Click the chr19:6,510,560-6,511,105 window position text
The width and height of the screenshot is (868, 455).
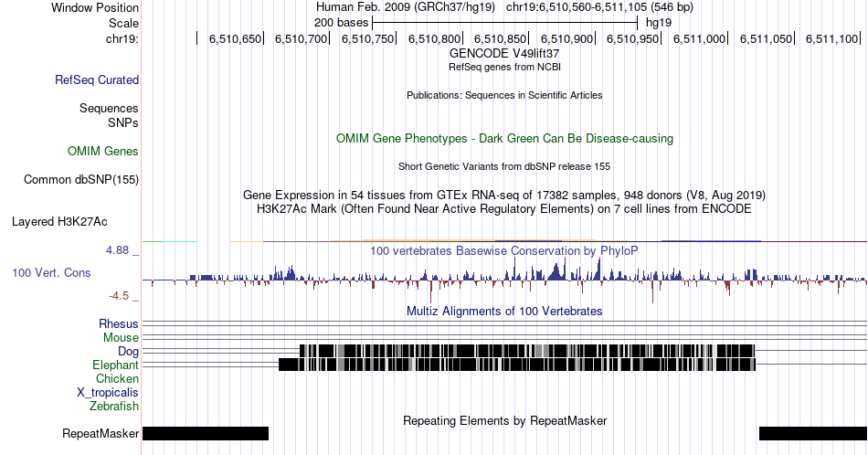click(599, 7)
